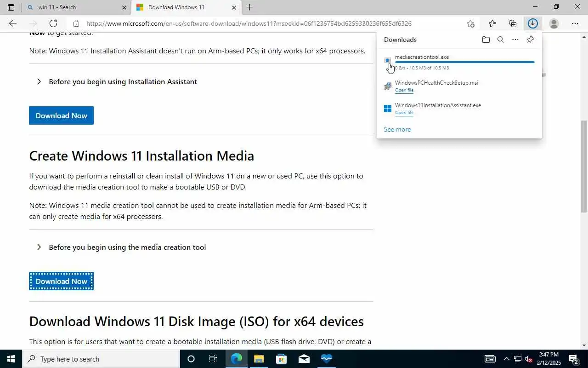Open Cortana from the taskbar
The image size is (588, 368).
[191, 359]
